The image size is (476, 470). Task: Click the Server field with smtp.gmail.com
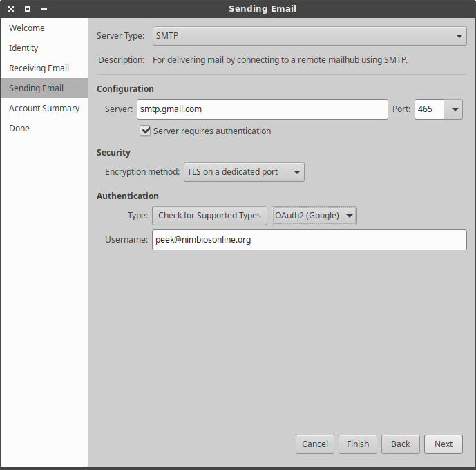pos(262,109)
